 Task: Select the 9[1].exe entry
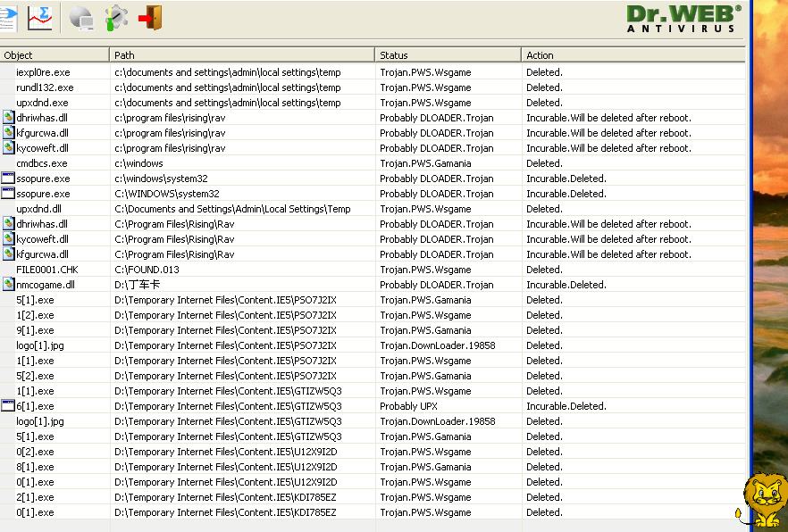[x=35, y=330]
